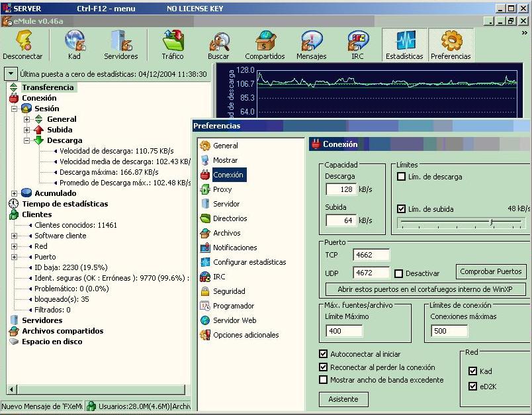Viewport: 532px width, 415px height.
Task: Open the Kad toolbar icon
Action: point(75,40)
